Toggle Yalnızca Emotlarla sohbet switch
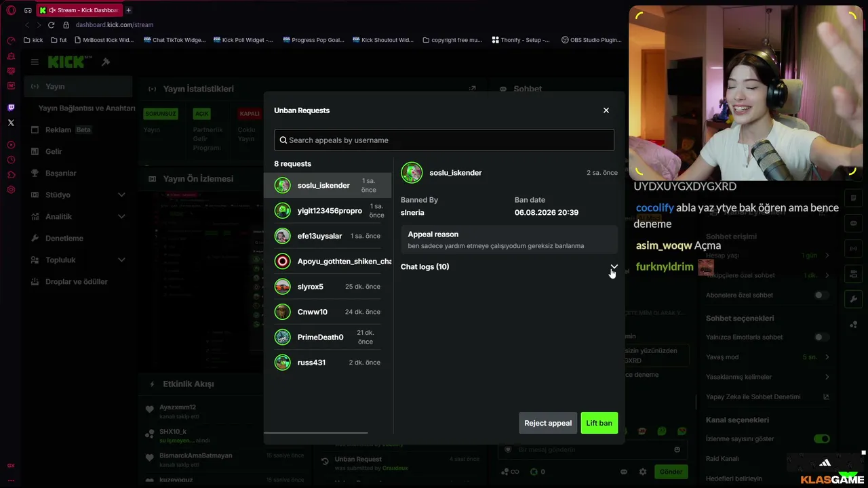The width and height of the screenshot is (868, 488). coord(821,338)
